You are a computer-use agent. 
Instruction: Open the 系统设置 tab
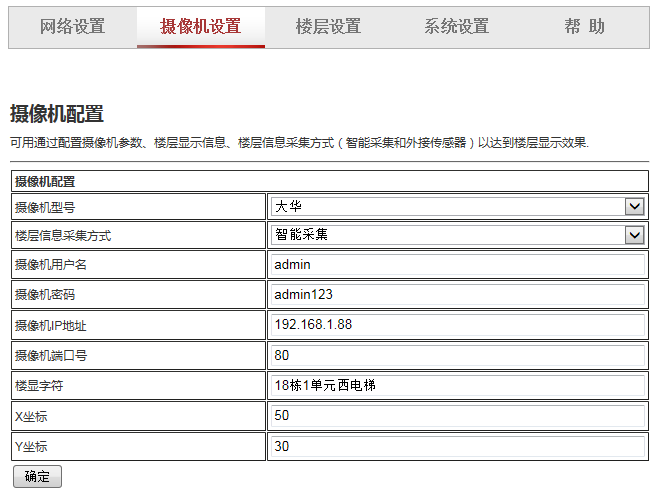pyautogui.click(x=457, y=27)
